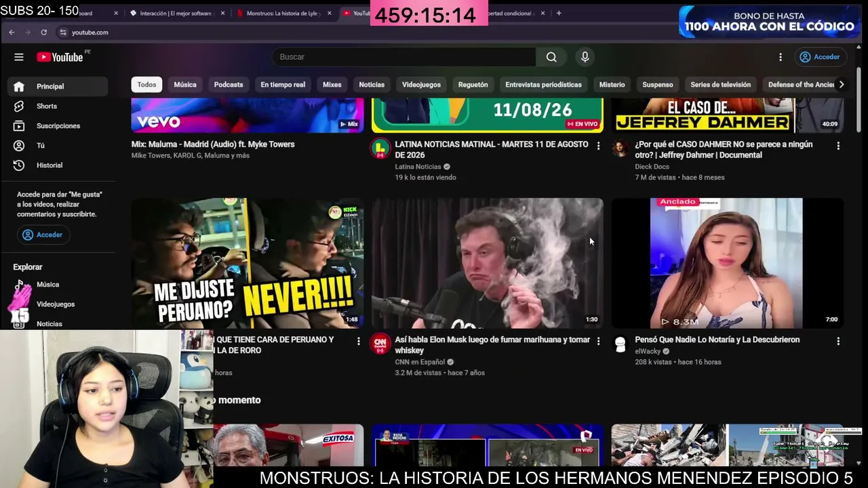The width and height of the screenshot is (868, 488).
Task: Open the Latina Noticias channel avatar
Action: tap(380, 148)
